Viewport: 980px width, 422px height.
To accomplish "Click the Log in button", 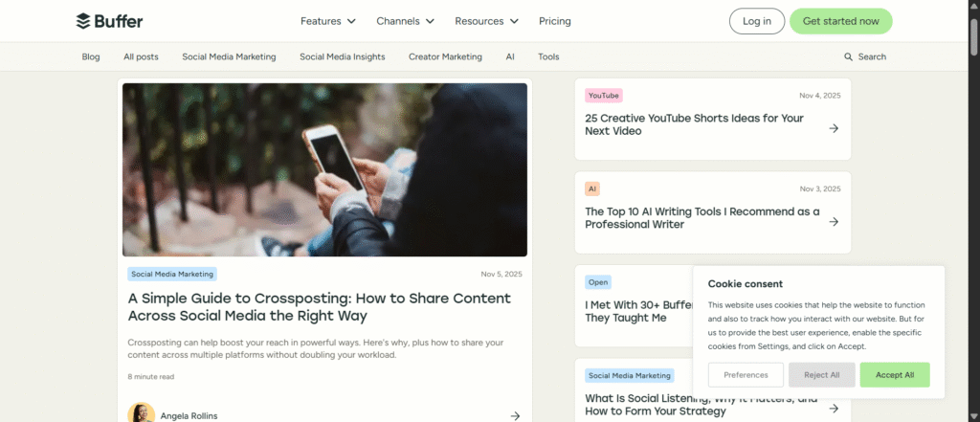I will pyautogui.click(x=756, y=21).
